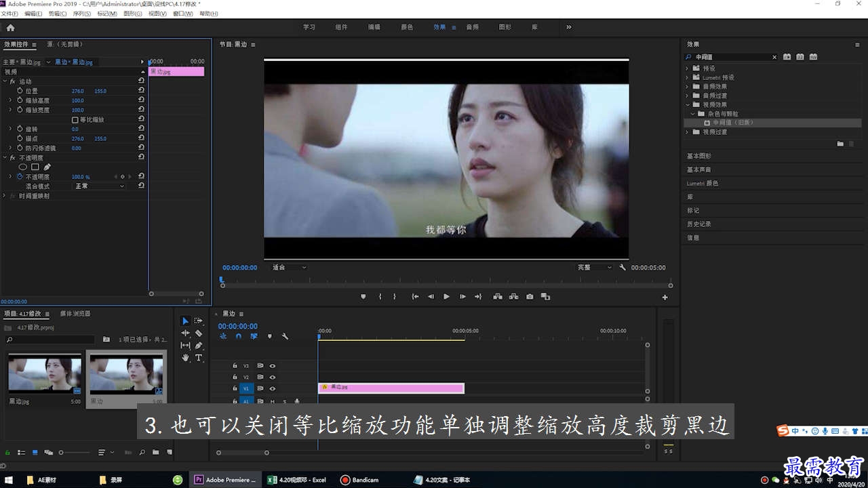Select the Razor tool
Image resolution: width=868 pixels, height=488 pixels.
pyautogui.click(x=199, y=333)
